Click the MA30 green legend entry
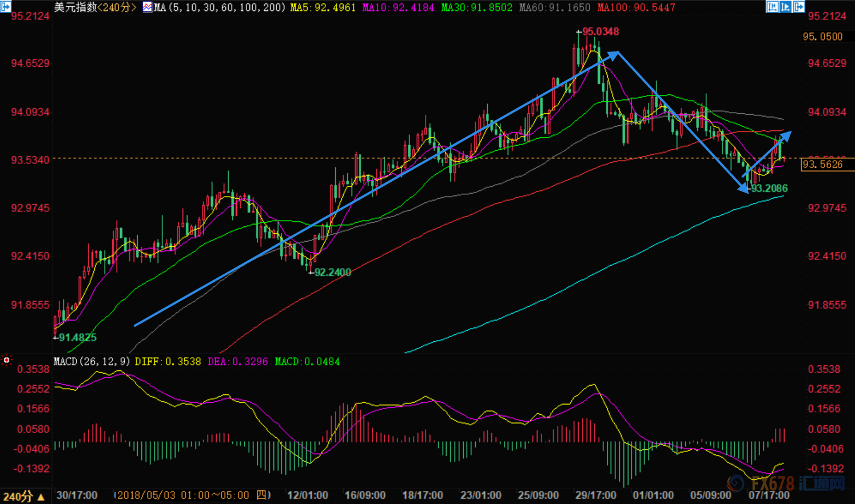The width and height of the screenshot is (855, 504). [x=477, y=7]
